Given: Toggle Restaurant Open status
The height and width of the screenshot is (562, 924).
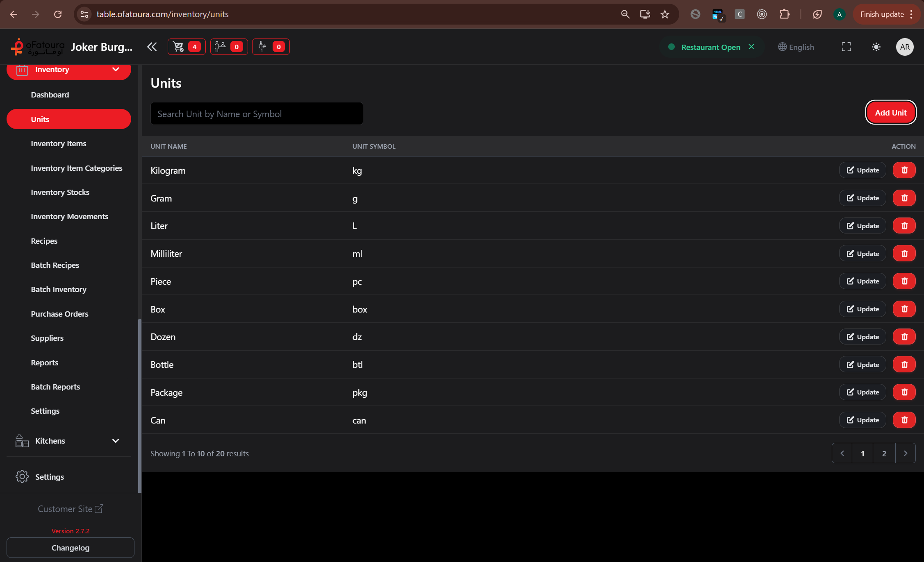Looking at the screenshot, I should point(710,47).
